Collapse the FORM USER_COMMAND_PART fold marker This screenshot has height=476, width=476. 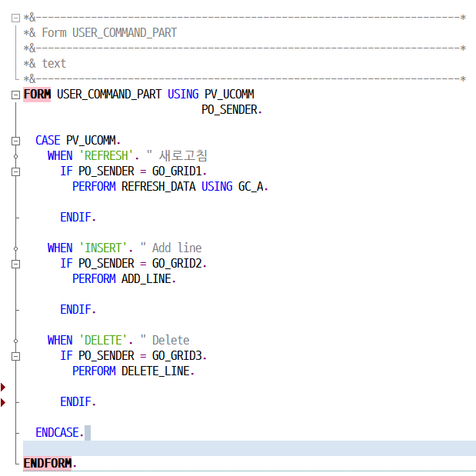click(15, 95)
